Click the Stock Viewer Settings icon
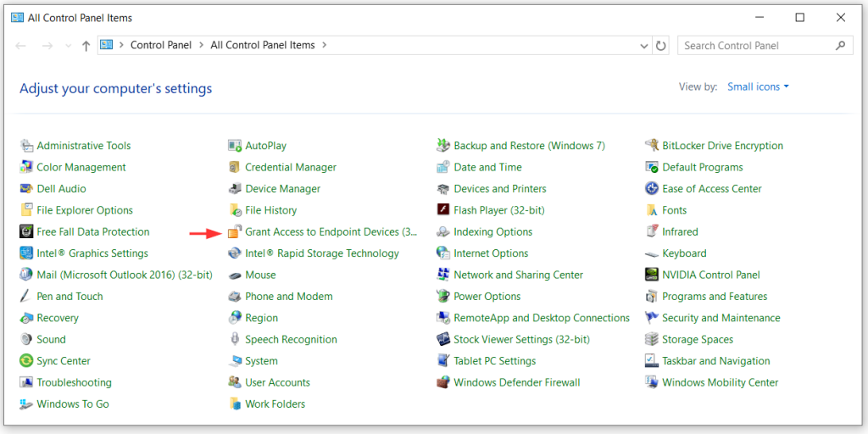 click(442, 339)
